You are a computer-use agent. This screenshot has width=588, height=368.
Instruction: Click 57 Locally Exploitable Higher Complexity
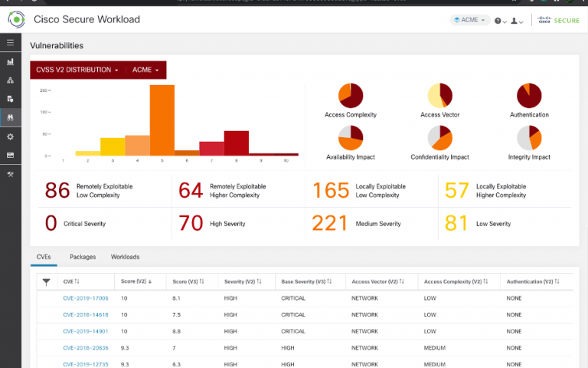pyautogui.click(x=485, y=190)
